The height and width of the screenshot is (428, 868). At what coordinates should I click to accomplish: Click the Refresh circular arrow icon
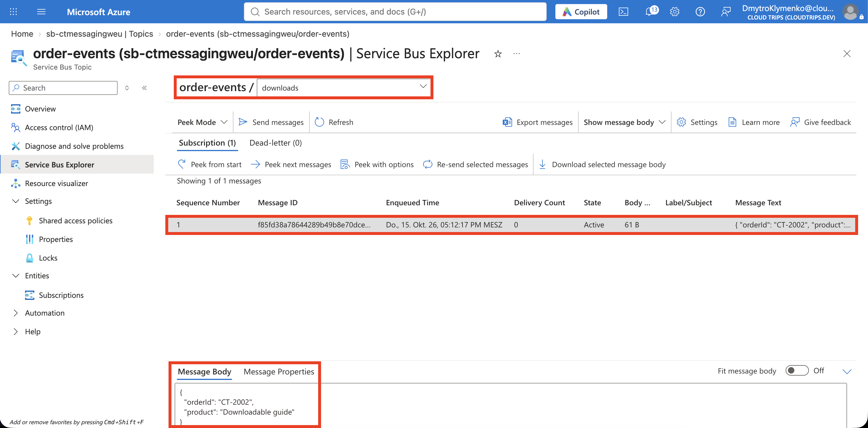pyautogui.click(x=319, y=122)
